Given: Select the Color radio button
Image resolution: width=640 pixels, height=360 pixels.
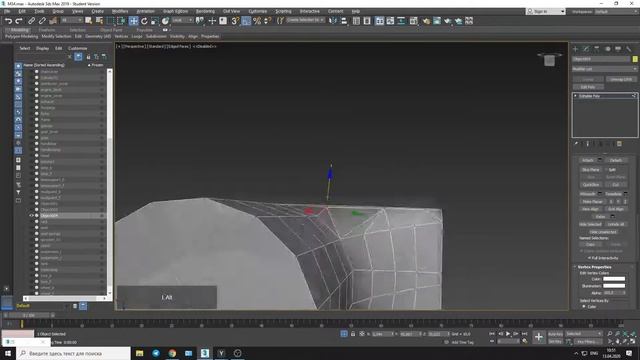Looking at the screenshot, I should tap(584, 306).
